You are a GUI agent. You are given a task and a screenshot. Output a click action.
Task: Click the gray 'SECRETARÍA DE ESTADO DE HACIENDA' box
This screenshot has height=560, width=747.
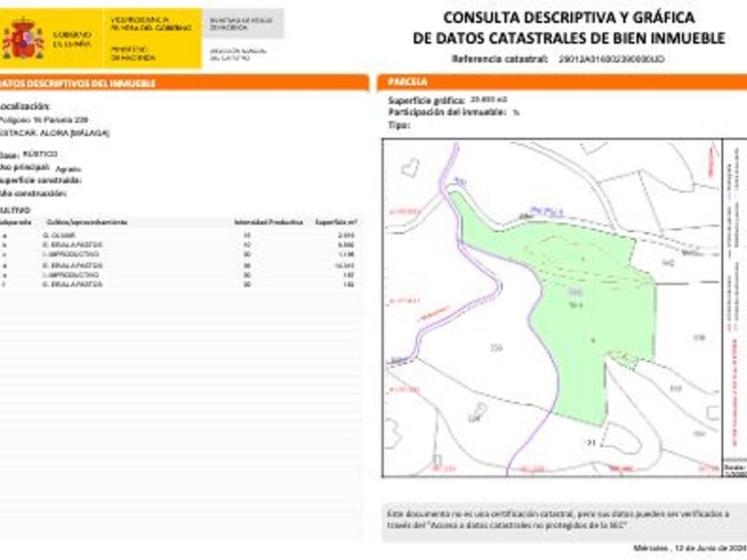243,24
